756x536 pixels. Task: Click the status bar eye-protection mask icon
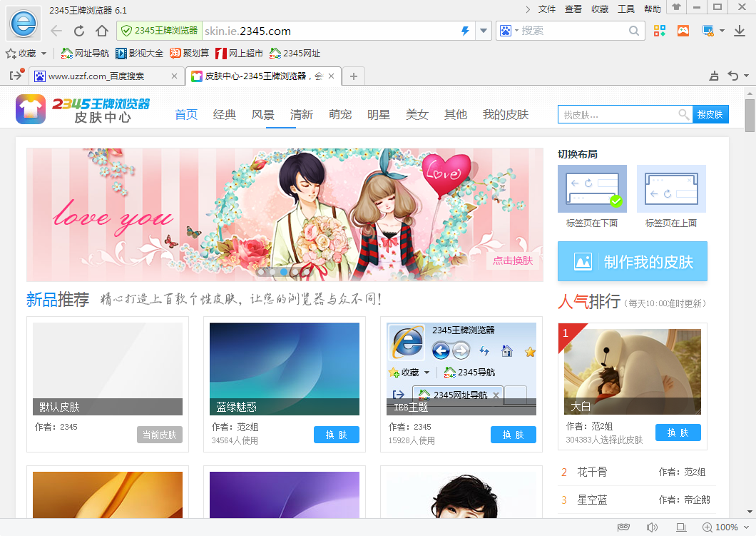point(623,527)
